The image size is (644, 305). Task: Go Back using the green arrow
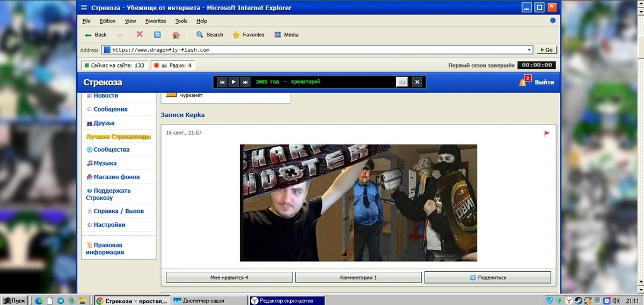pyautogui.click(x=96, y=35)
